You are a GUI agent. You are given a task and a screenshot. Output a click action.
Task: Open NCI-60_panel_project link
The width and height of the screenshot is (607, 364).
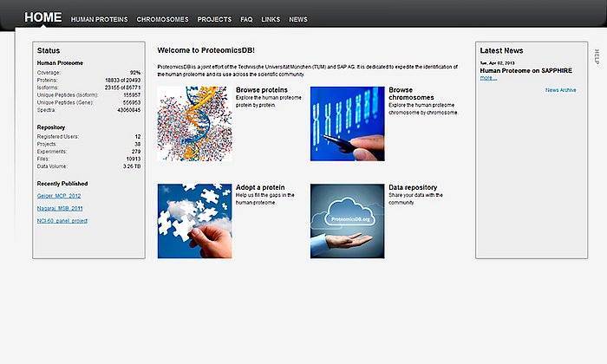[x=62, y=220]
